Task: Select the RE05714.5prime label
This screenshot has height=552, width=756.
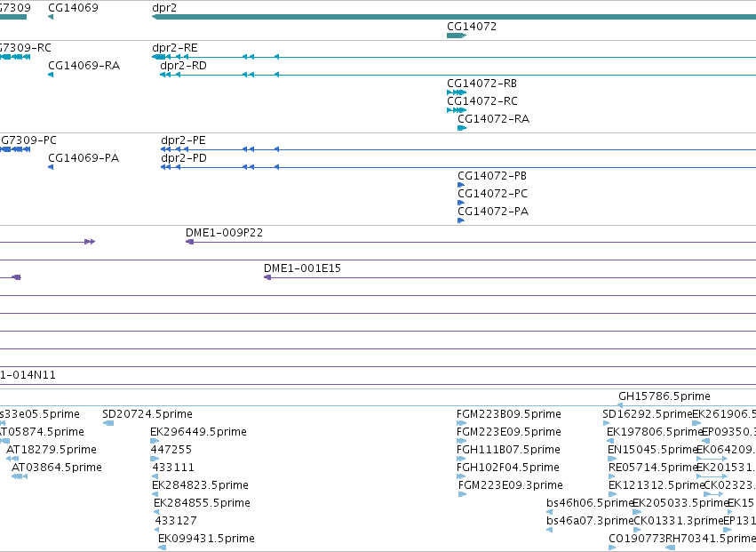Action: 653,468
